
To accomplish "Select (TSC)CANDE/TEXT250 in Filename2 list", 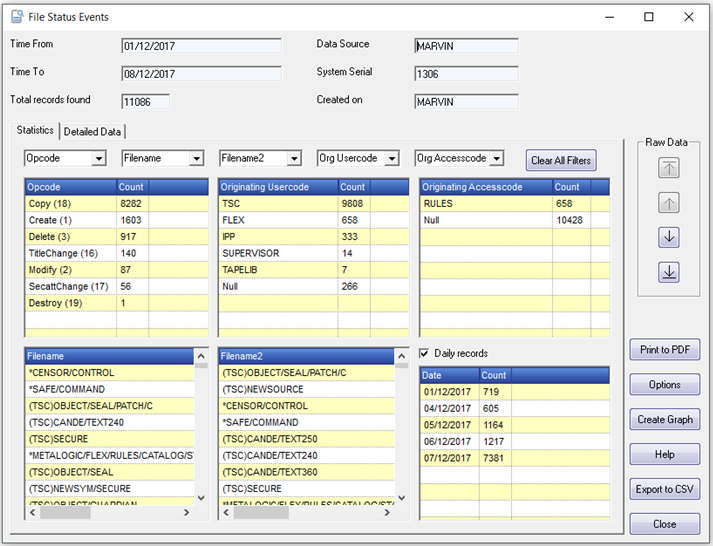I will [307, 439].
